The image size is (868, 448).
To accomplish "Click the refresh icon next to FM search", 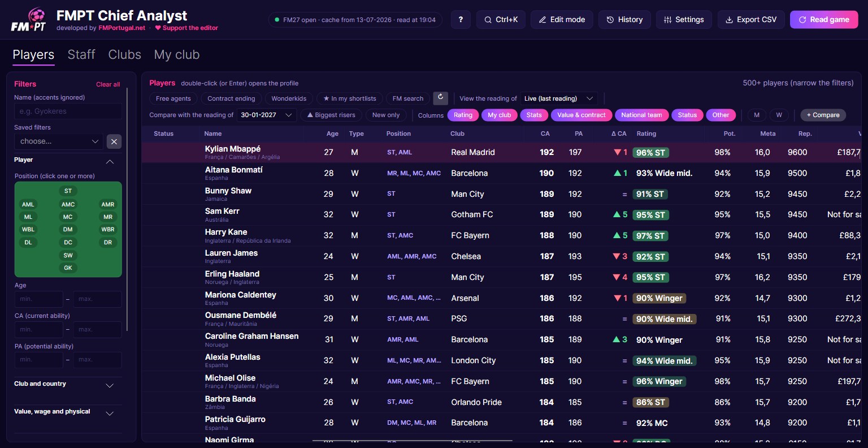I will (x=441, y=98).
